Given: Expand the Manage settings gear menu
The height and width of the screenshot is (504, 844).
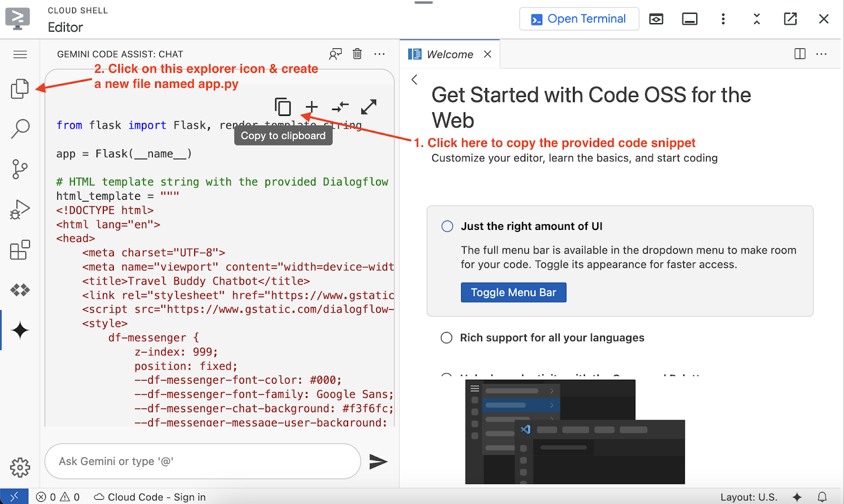Looking at the screenshot, I should [20, 467].
